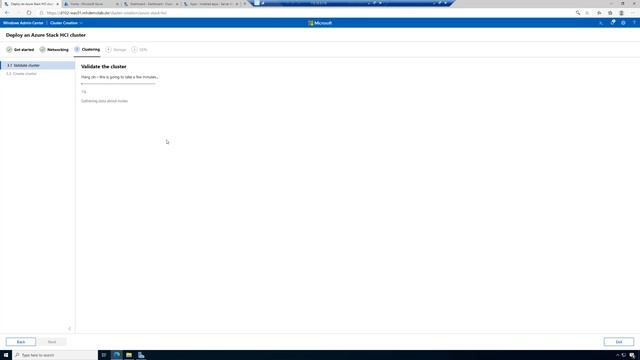The width and height of the screenshot is (640, 360).
Task: Switch to the fourth tab about installed apps
Action: click(x=211, y=4)
